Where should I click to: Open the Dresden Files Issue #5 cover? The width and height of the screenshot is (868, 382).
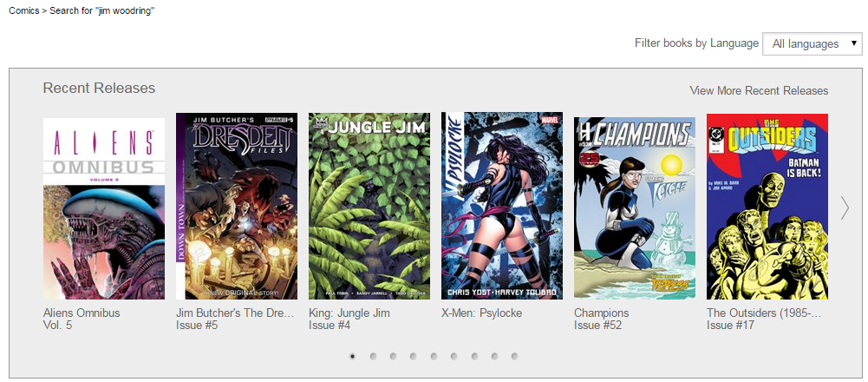coord(237,207)
